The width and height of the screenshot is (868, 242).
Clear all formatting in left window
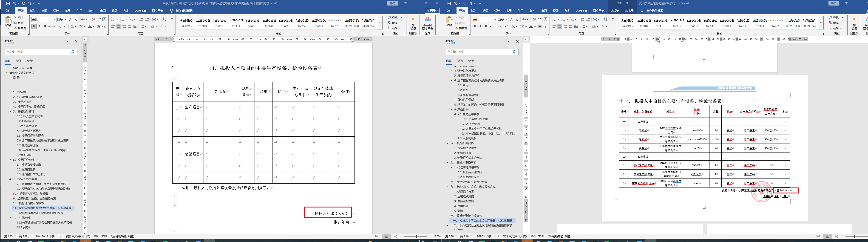[93, 20]
